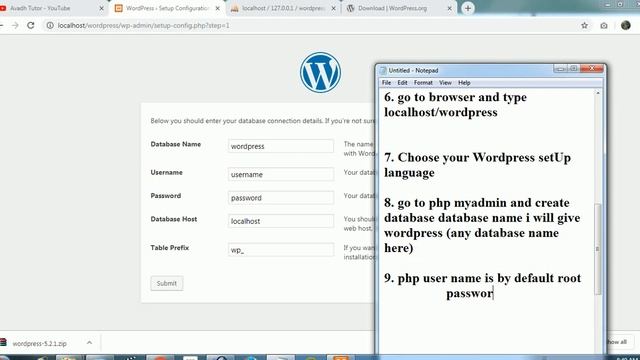Maximize the Notepad window

(x=573, y=69)
